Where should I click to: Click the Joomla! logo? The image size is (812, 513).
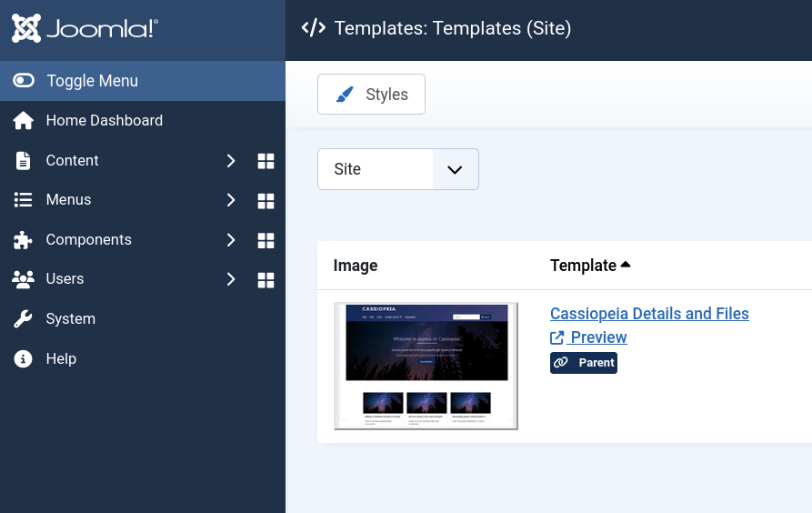85,28
